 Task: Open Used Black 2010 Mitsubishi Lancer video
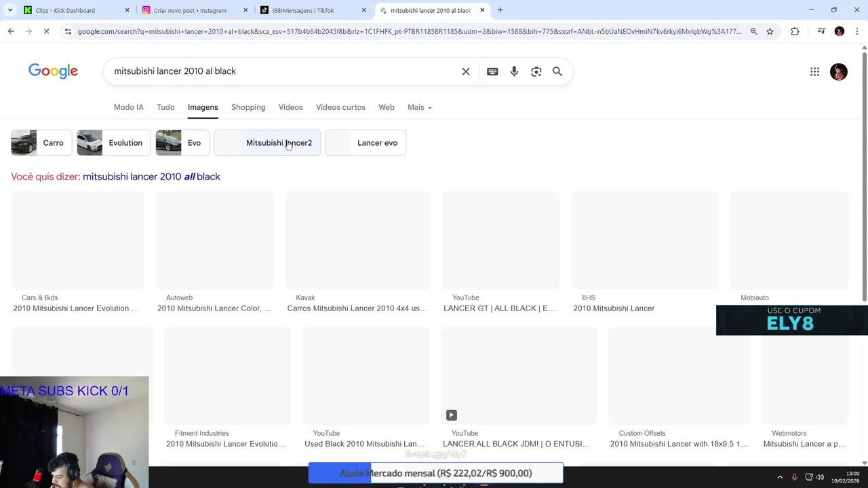point(366,388)
